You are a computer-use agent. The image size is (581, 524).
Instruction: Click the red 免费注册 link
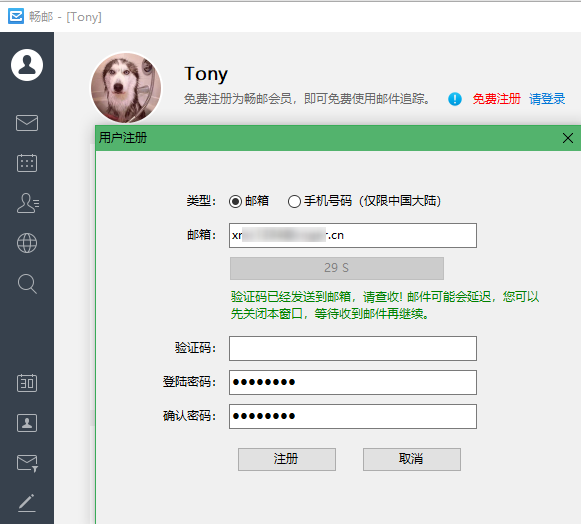point(497,99)
